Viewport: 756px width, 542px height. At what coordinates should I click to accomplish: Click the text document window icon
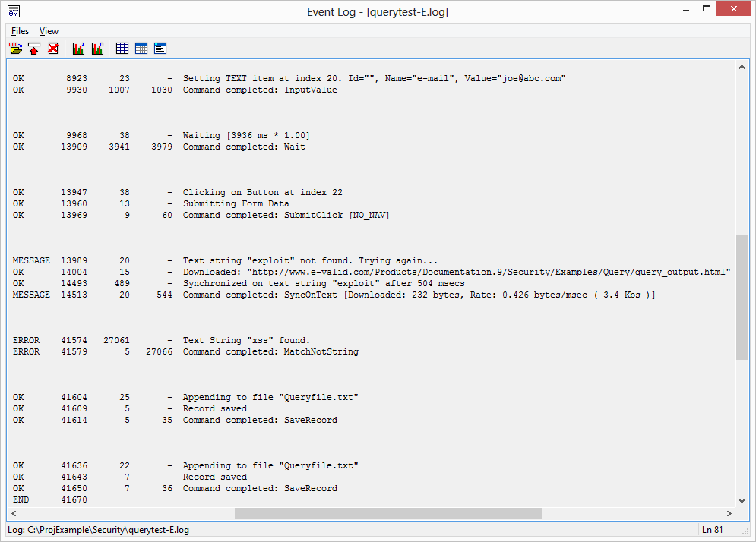(160, 48)
